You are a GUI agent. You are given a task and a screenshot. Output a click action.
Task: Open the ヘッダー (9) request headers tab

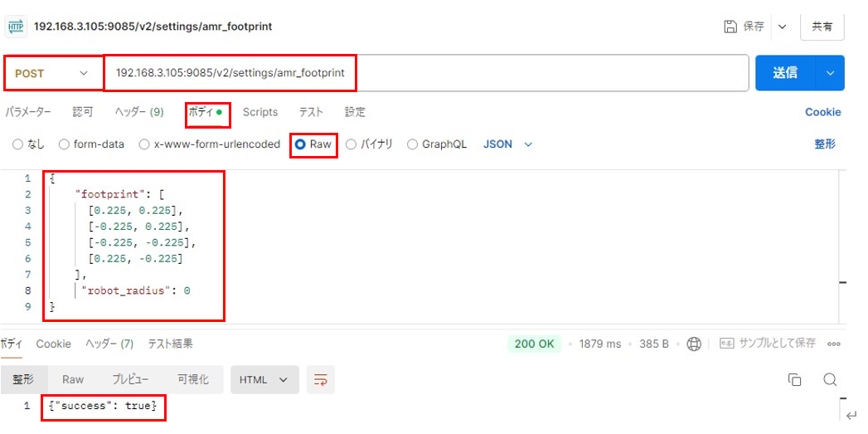(138, 112)
